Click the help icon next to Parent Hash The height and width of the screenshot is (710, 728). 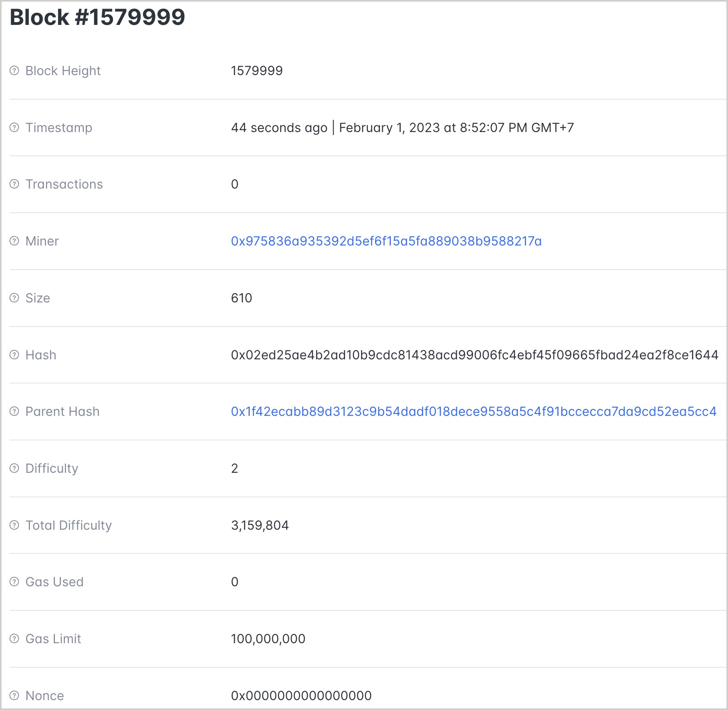click(14, 412)
